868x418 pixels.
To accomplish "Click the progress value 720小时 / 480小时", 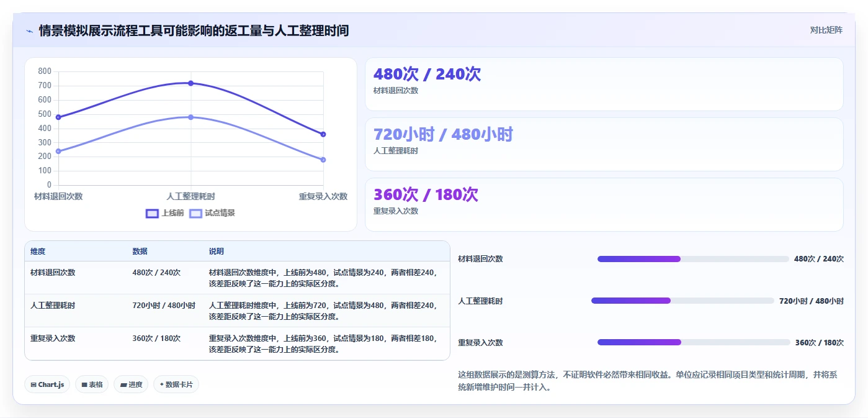I will tap(812, 301).
